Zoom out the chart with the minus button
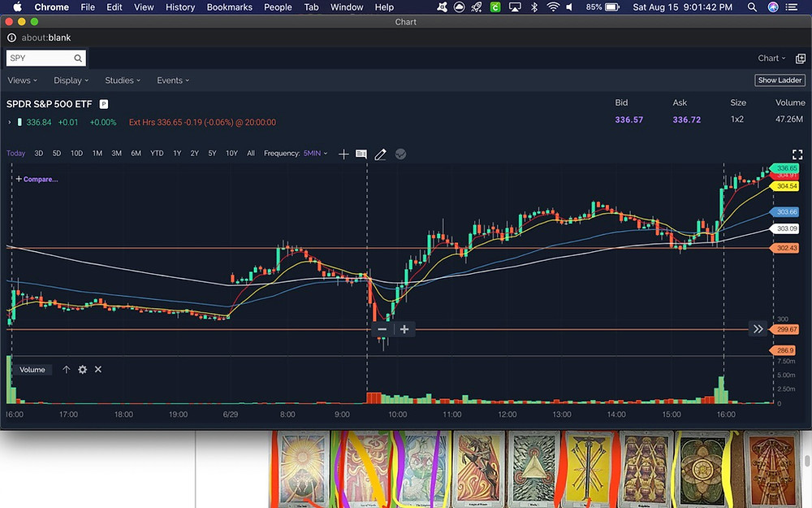The image size is (812, 508). point(382,329)
